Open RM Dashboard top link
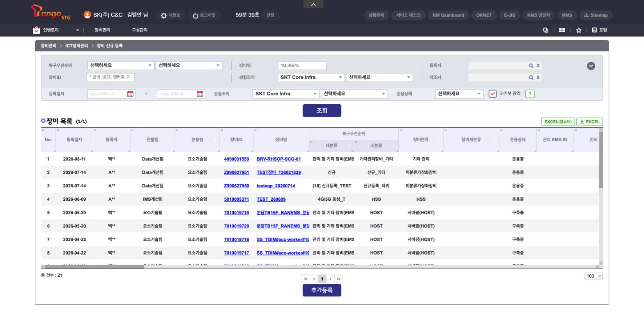 coord(448,15)
